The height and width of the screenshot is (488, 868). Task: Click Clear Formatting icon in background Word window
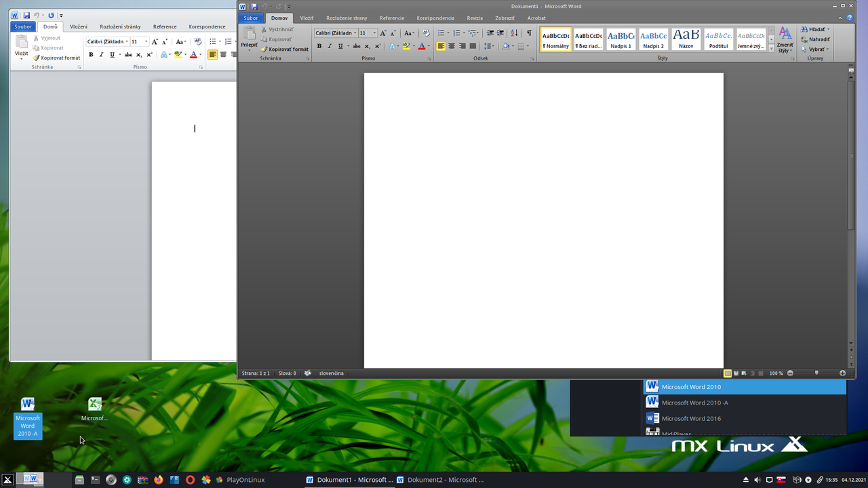coord(198,41)
